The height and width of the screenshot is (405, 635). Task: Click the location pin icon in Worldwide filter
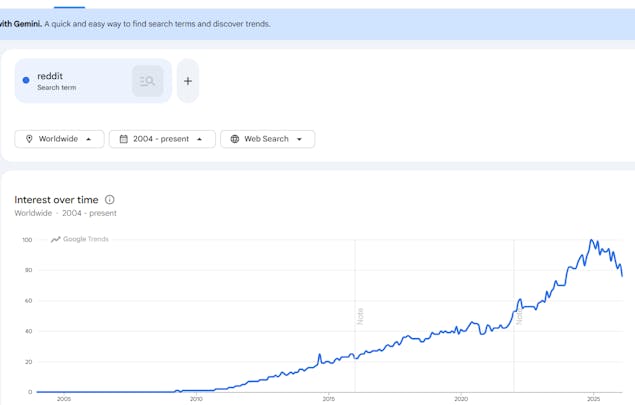pyautogui.click(x=29, y=139)
